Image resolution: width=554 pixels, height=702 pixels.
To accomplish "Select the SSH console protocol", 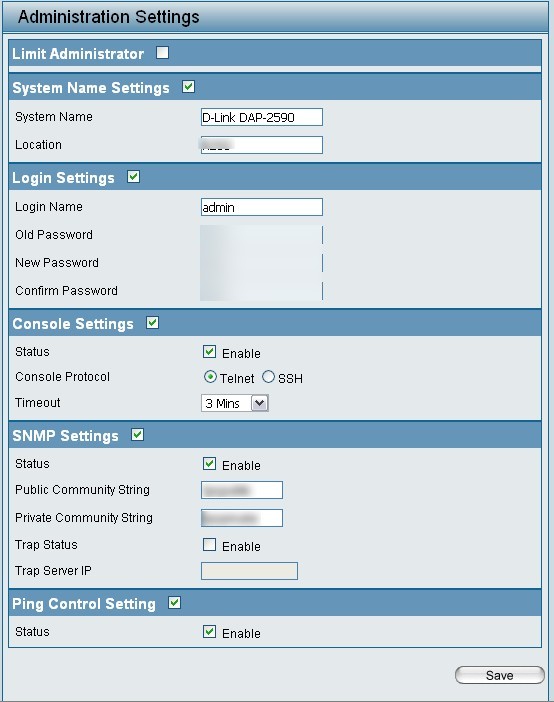I will (x=268, y=377).
